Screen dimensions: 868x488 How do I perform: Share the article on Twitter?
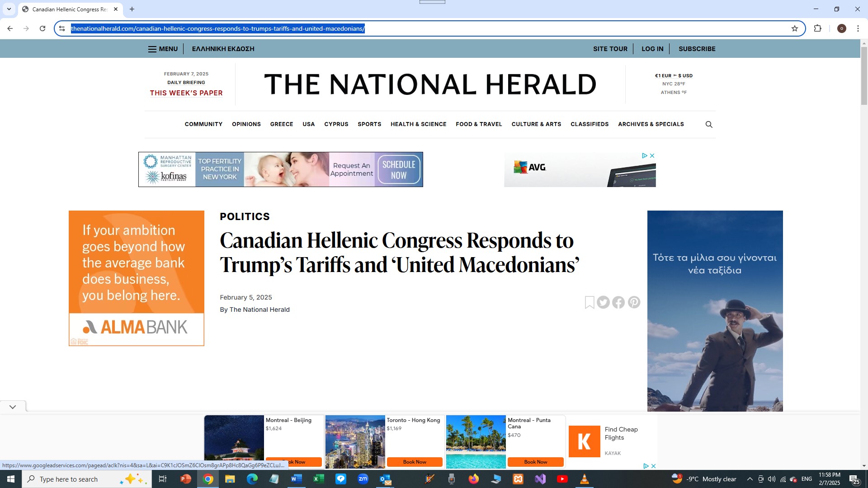(604, 302)
